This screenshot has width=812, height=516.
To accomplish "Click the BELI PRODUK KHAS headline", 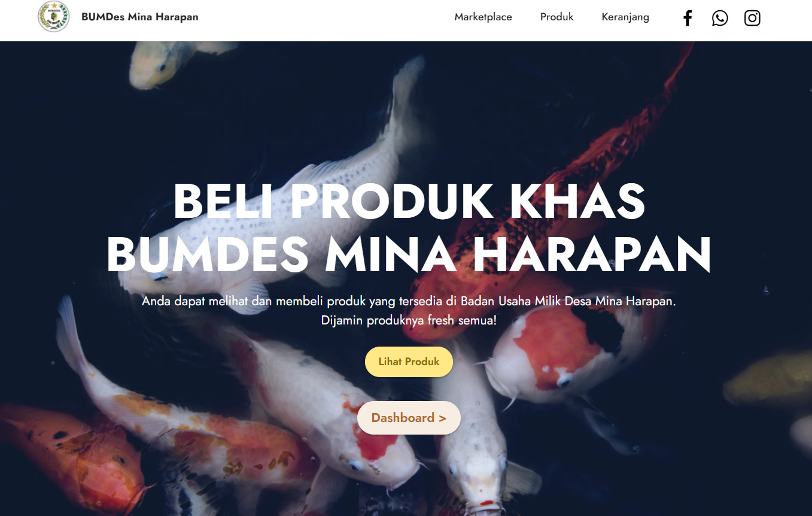I will [x=409, y=201].
